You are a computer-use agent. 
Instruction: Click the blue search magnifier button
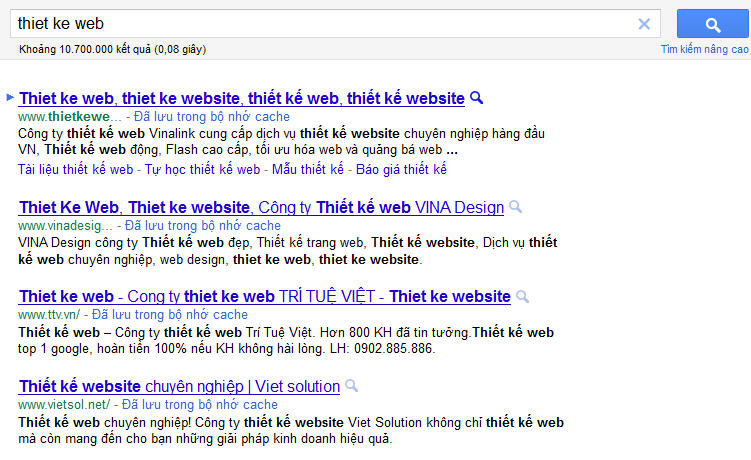713,23
